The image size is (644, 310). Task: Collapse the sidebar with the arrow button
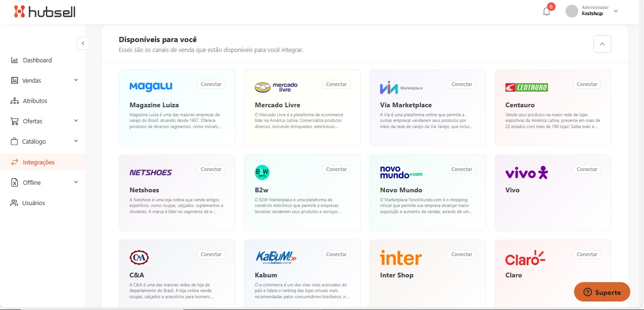[83, 43]
